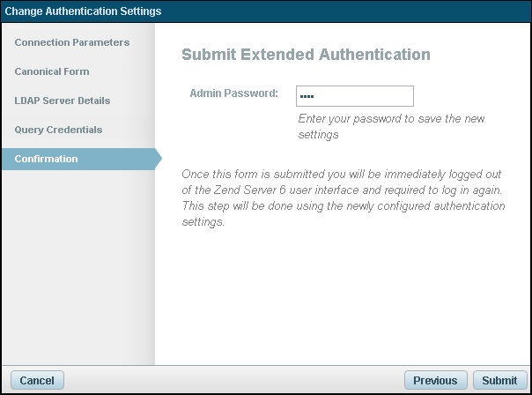Go to the Canonical Form step
This screenshot has height=395, width=532.
click(x=52, y=71)
